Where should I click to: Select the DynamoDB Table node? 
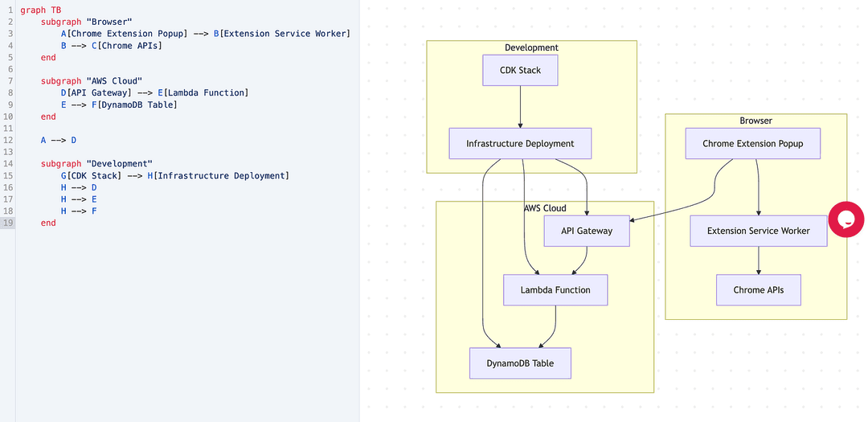[x=520, y=363]
